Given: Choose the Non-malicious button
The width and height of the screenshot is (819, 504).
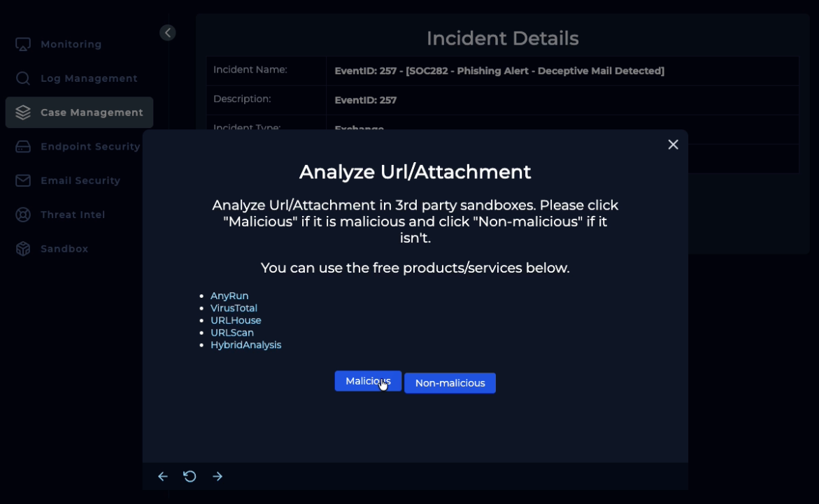Looking at the screenshot, I should point(450,383).
